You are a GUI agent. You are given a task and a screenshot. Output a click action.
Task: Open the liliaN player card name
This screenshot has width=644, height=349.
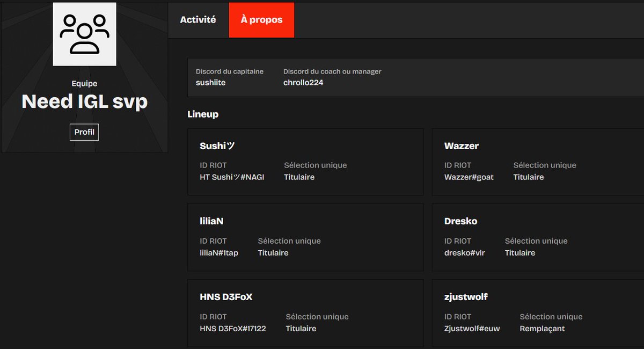(x=211, y=221)
